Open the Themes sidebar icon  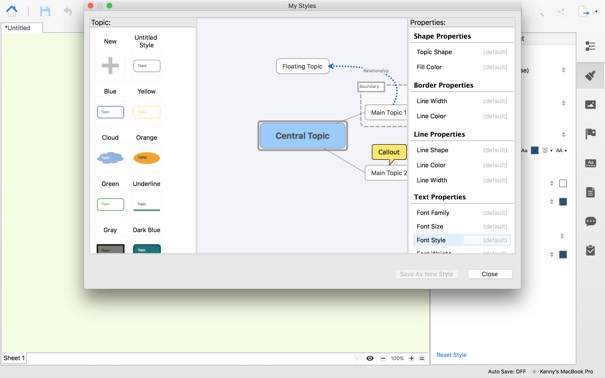[x=590, y=163]
